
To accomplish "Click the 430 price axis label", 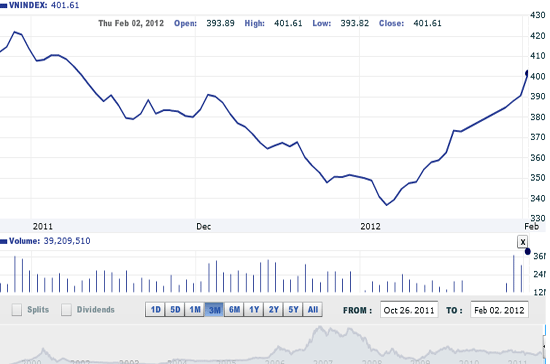I will pyautogui.click(x=538, y=15).
